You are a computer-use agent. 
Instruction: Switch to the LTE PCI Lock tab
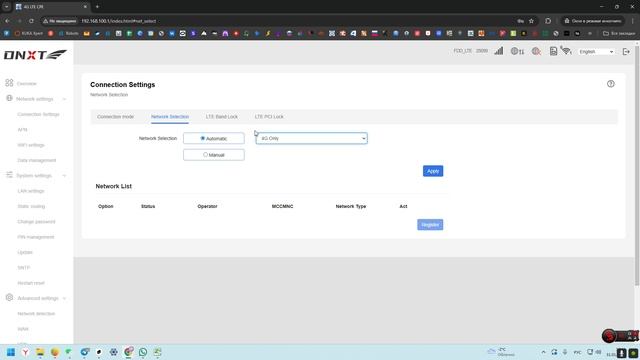pos(269,117)
